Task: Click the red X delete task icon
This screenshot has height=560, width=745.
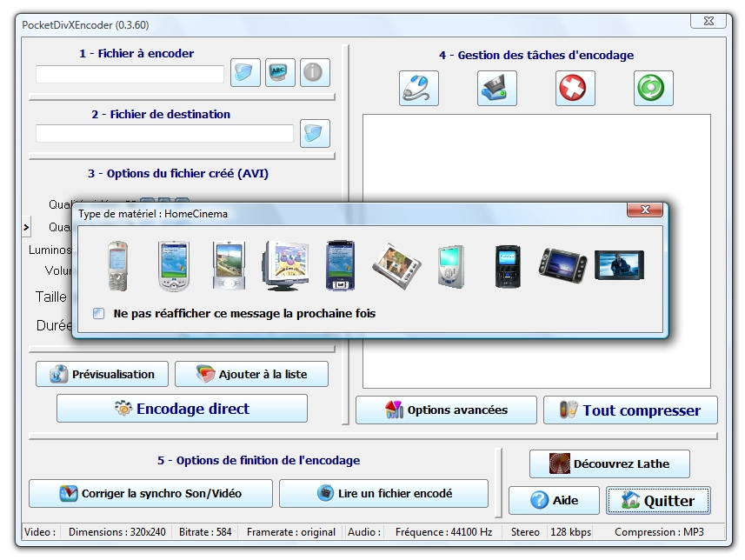Action: (x=575, y=88)
